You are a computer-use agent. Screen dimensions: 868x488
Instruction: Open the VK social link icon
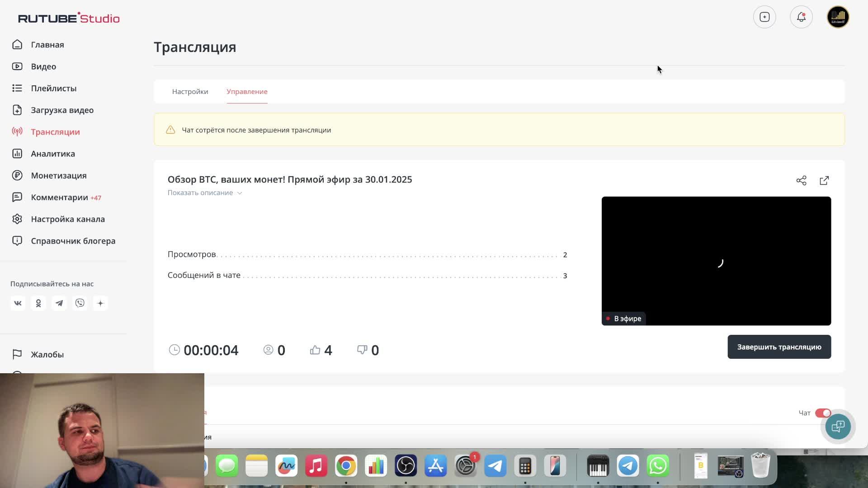[x=18, y=303]
